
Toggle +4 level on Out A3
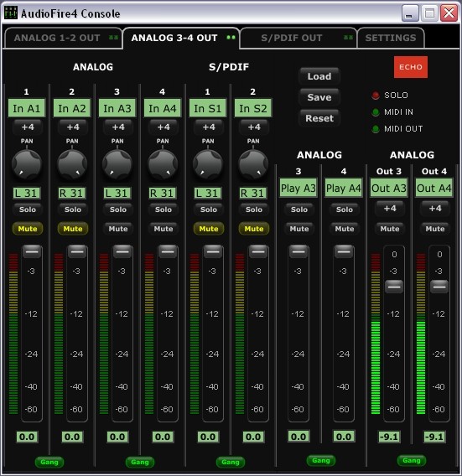pos(389,208)
